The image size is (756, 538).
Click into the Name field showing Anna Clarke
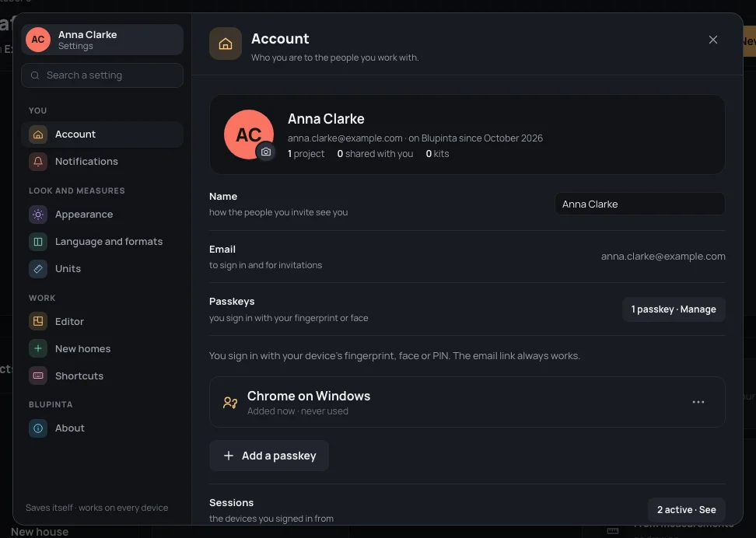pos(640,204)
